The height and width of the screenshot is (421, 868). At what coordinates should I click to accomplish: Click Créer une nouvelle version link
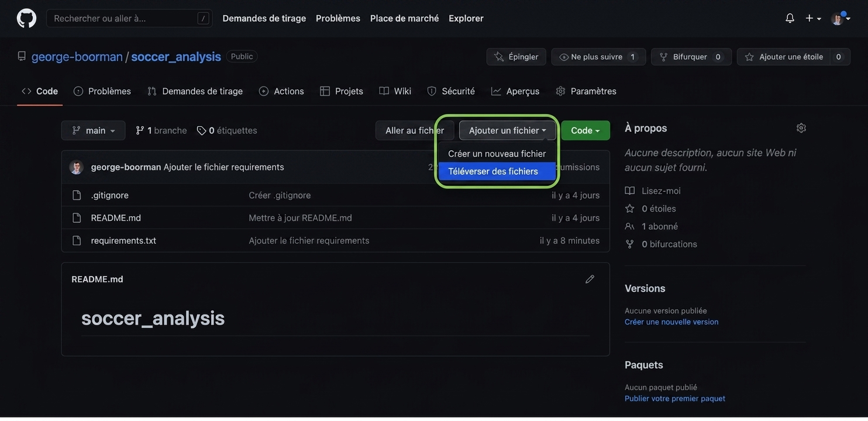coord(671,322)
